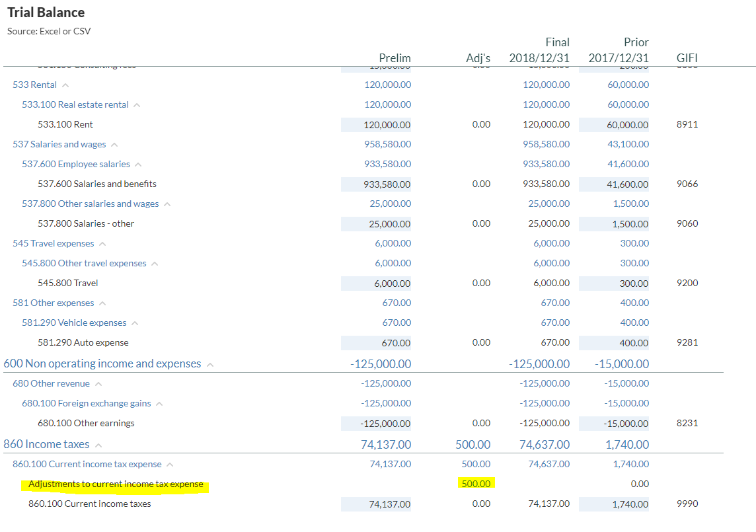
Task: Click Prior value of 581.290 Auto expense
Action: [613, 343]
